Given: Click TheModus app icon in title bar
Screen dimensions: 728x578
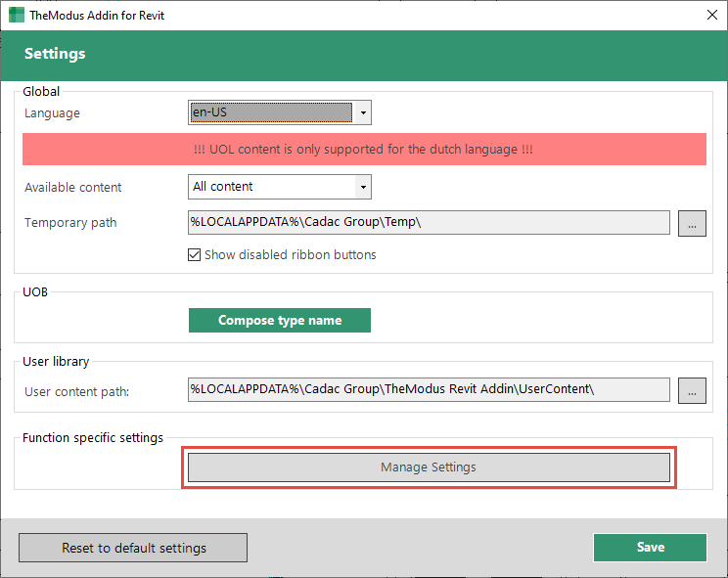Looking at the screenshot, I should [x=17, y=15].
